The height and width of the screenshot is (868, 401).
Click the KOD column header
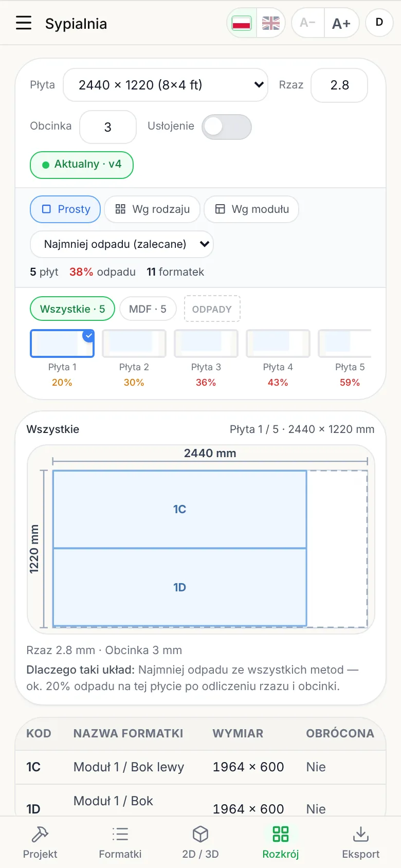click(x=39, y=733)
